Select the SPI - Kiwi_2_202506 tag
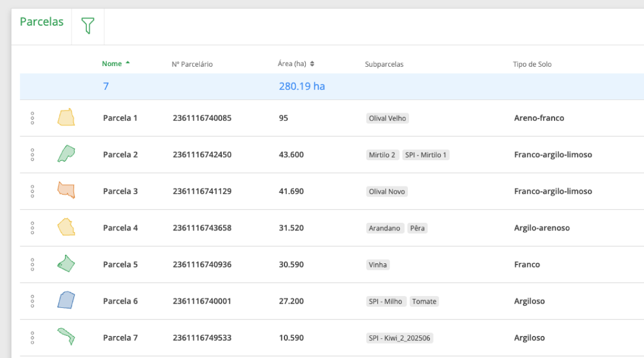 [400, 338]
